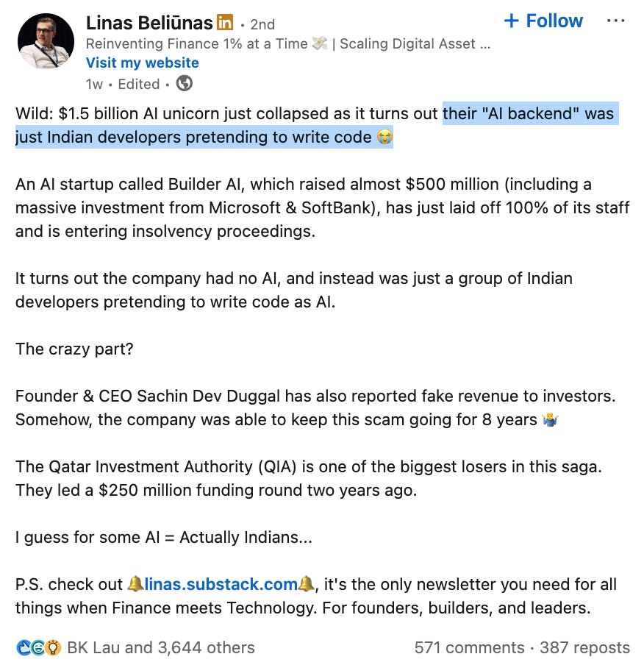Image resolution: width=644 pixels, height=665 pixels.
Task: Click the plus icon beside Follow
Action: click(511, 21)
